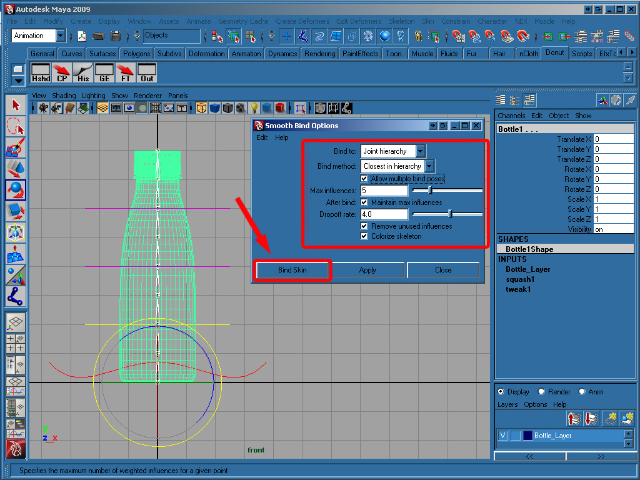The width and height of the screenshot is (640, 480).
Task: Click the Bind Skin button
Action: coord(291,270)
